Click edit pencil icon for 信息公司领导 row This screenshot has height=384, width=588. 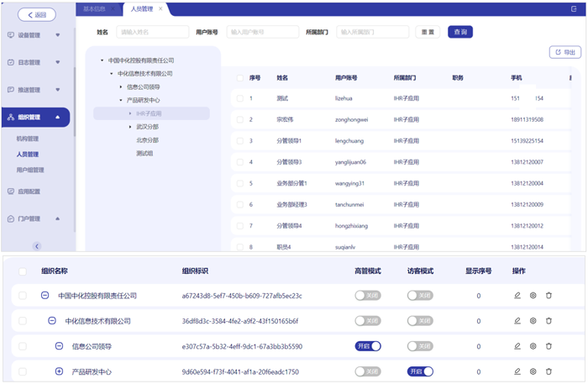[517, 346]
